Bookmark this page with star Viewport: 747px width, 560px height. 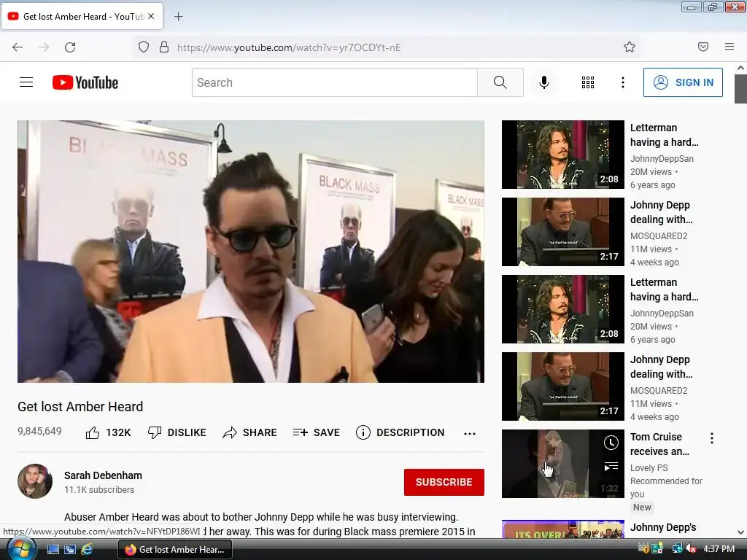point(630,47)
